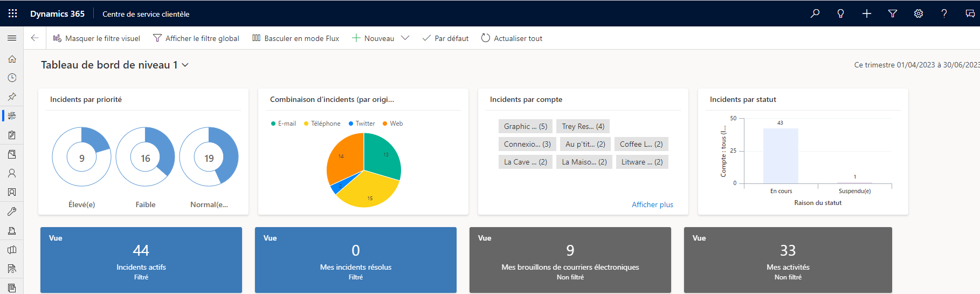Open Pinned items pushpin icon
This screenshot has height=294, width=980.
12,97
